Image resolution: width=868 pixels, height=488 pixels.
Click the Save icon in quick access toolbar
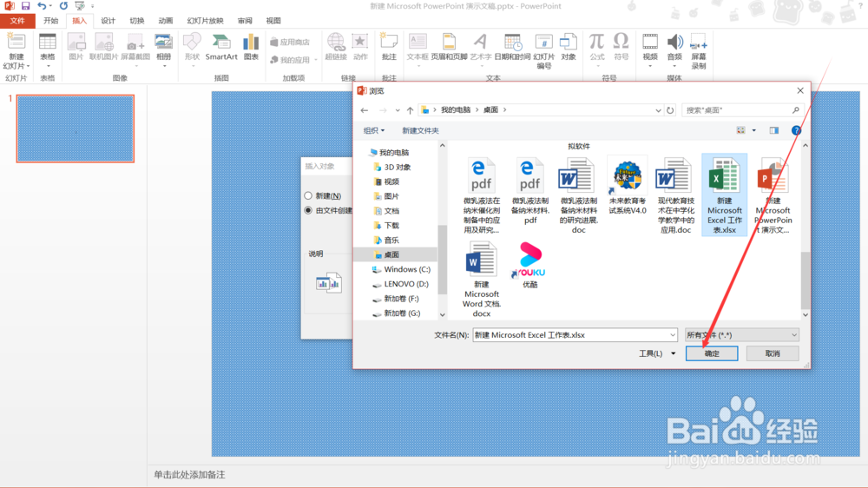point(25,5)
